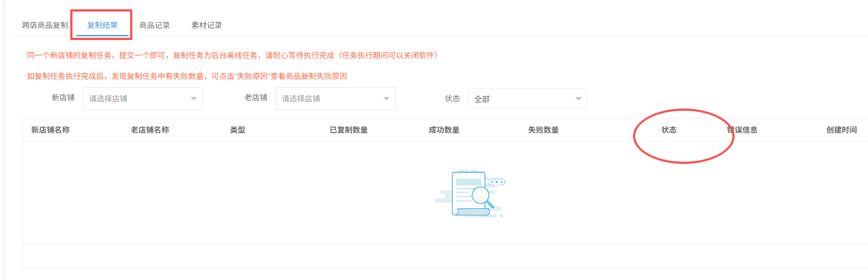Click the circled 状态 column header
This screenshot has height=279, width=868.
click(x=669, y=130)
